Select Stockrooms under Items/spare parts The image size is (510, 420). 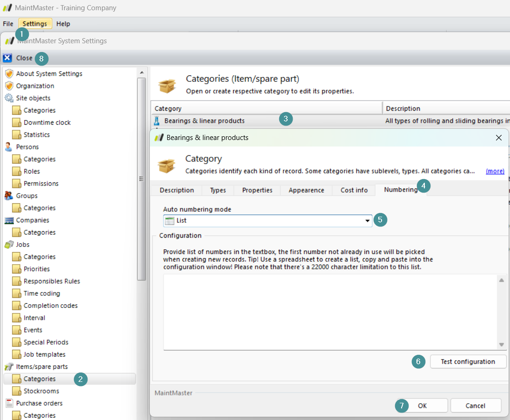tap(41, 391)
